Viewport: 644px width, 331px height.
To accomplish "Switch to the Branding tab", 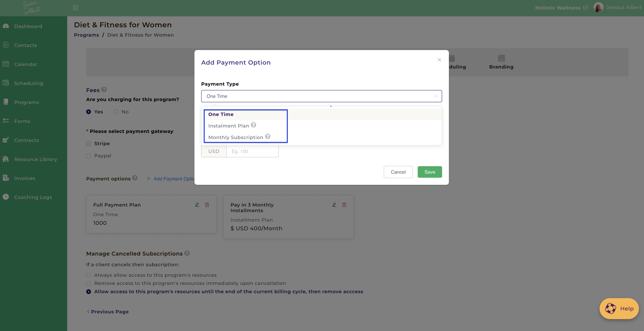I will click(x=501, y=62).
